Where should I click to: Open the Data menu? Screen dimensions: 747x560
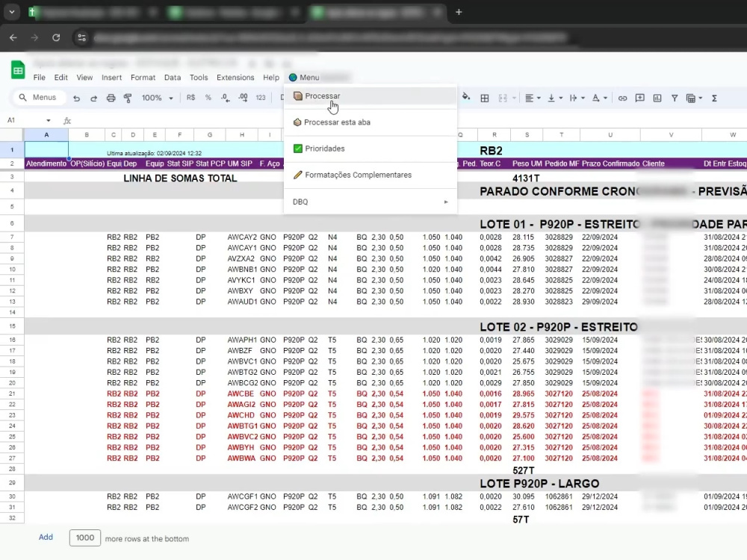(173, 77)
